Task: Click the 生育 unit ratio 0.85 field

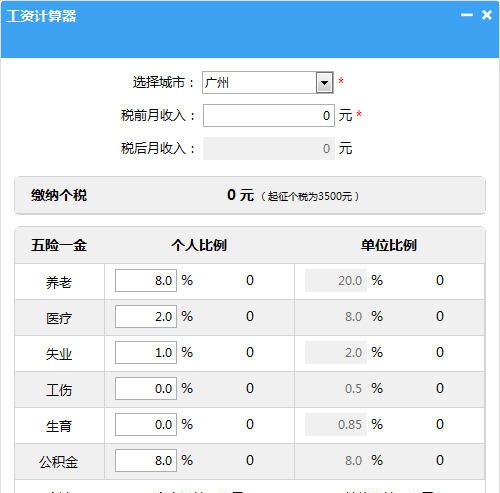Action: click(x=336, y=424)
